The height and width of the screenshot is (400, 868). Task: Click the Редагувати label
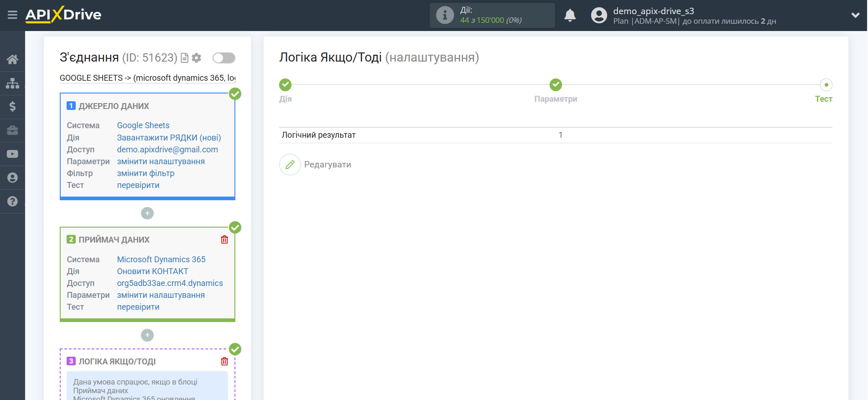(327, 165)
